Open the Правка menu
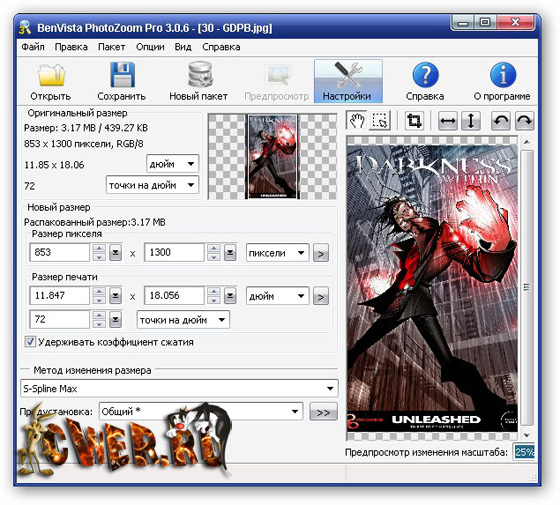The height and width of the screenshot is (505, 560). [x=71, y=47]
